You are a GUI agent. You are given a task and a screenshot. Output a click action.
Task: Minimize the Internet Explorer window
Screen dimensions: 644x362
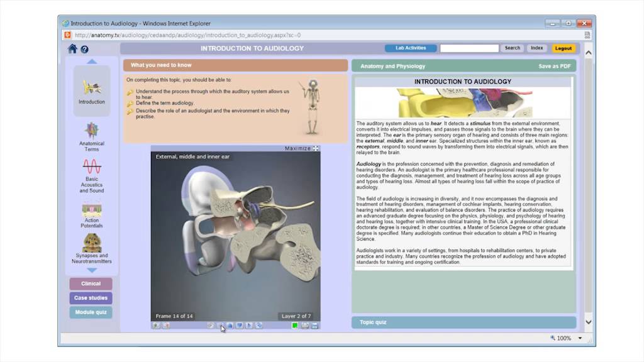552,23
